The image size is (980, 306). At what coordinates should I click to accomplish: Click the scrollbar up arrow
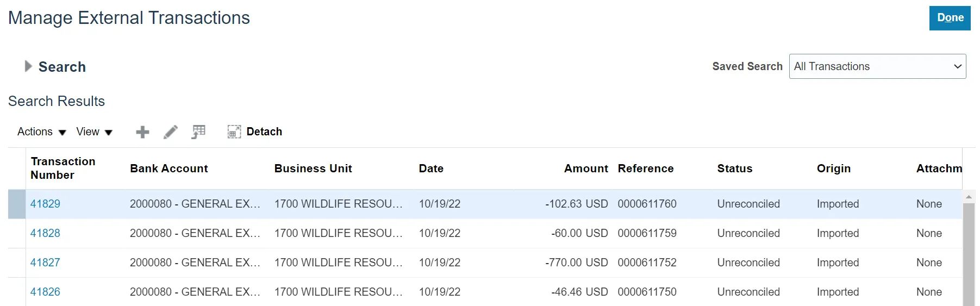tap(969, 196)
